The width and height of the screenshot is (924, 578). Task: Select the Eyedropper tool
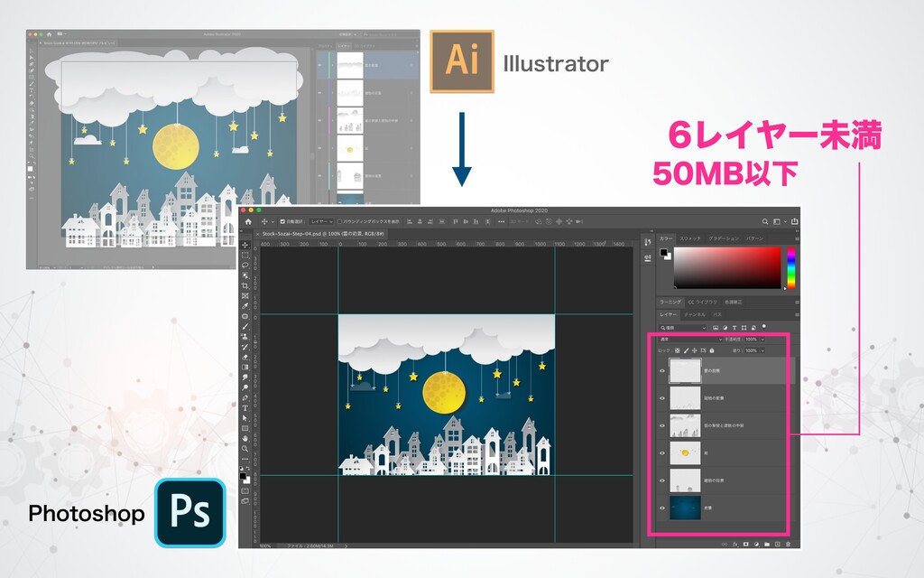coord(245,305)
